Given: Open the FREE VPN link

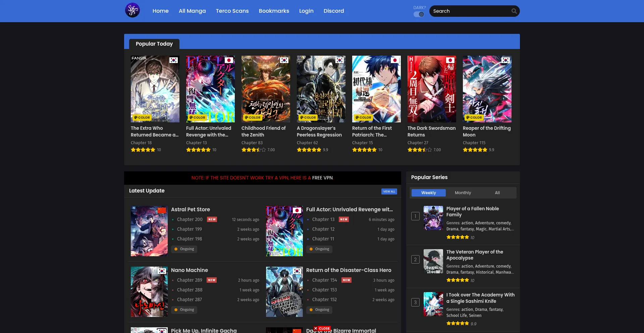Looking at the screenshot, I should [322, 178].
